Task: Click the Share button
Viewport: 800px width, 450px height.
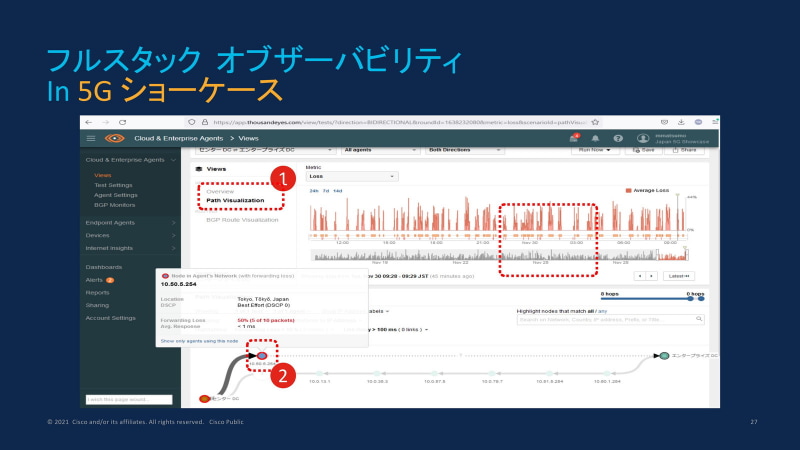Action: tap(684, 150)
